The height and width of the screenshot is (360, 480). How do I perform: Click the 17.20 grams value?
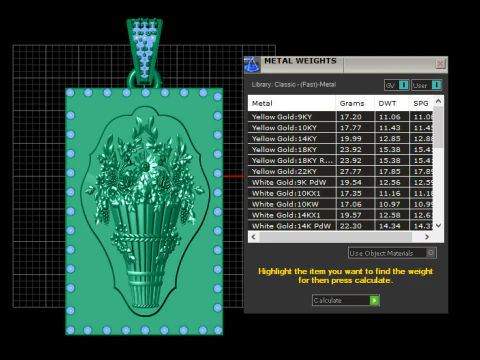click(351, 117)
